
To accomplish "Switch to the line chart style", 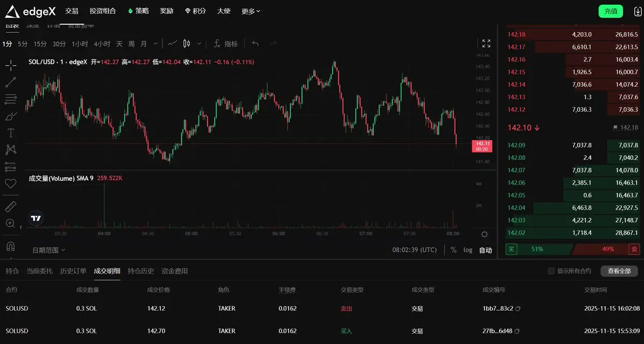I will tap(172, 43).
